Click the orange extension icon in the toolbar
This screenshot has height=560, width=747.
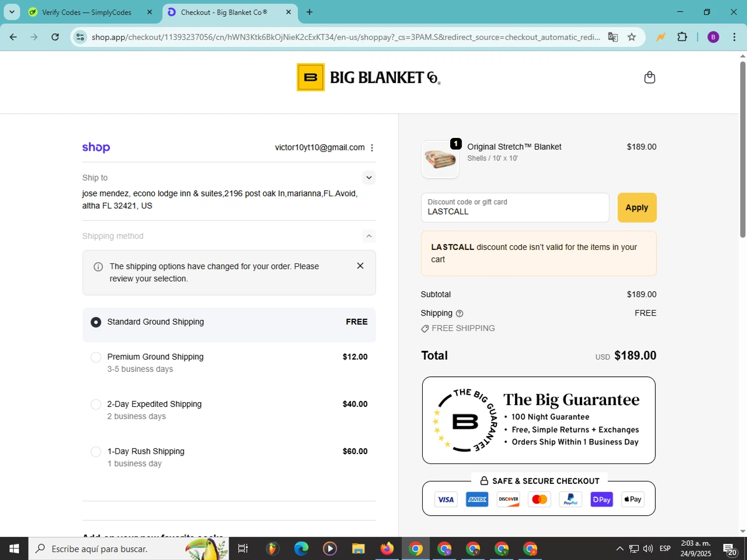click(661, 37)
